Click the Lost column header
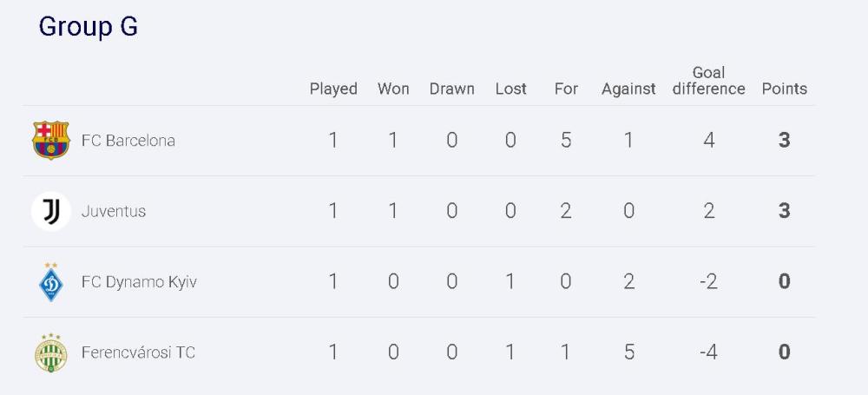Image resolution: width=868 pixels, height=395 pixels. (510, 89)
